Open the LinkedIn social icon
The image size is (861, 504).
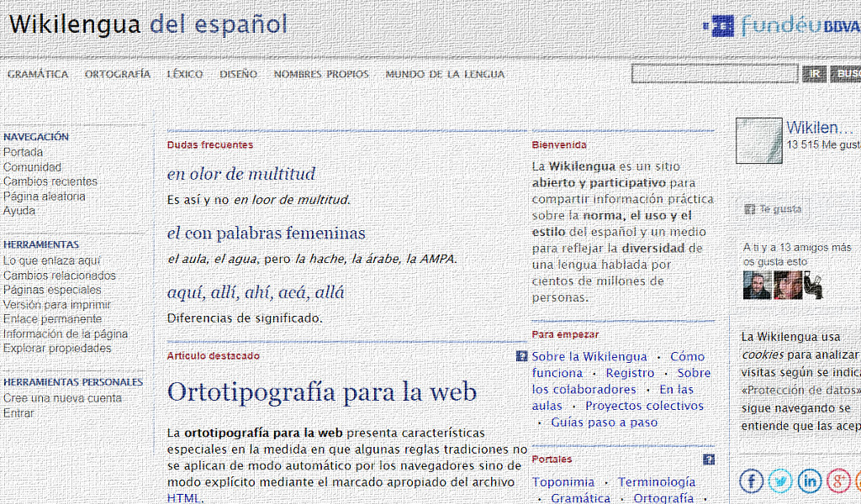809,480
